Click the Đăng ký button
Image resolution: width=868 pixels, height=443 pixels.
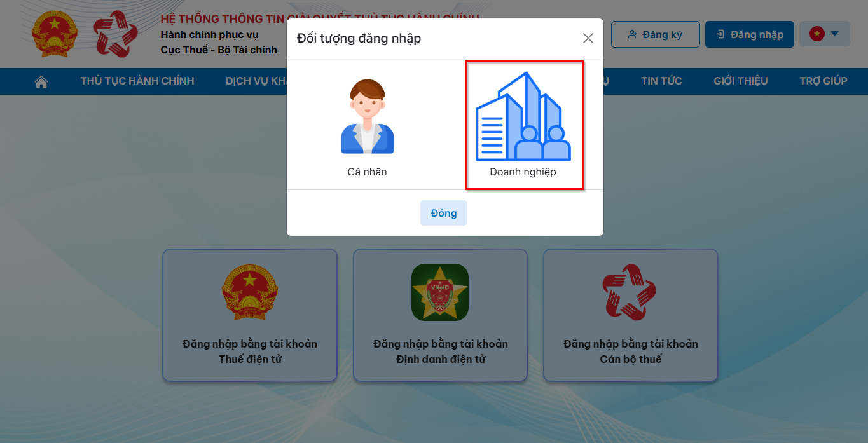[656, 34]
